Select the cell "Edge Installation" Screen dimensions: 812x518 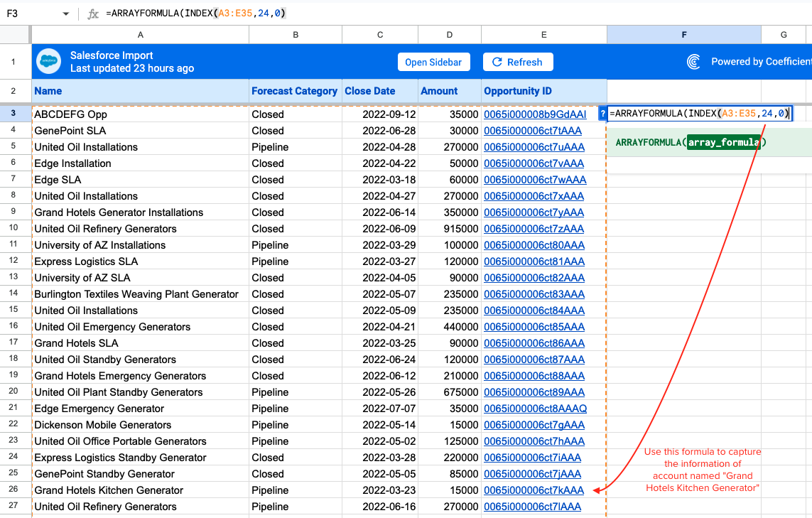[x=141, y=163]
